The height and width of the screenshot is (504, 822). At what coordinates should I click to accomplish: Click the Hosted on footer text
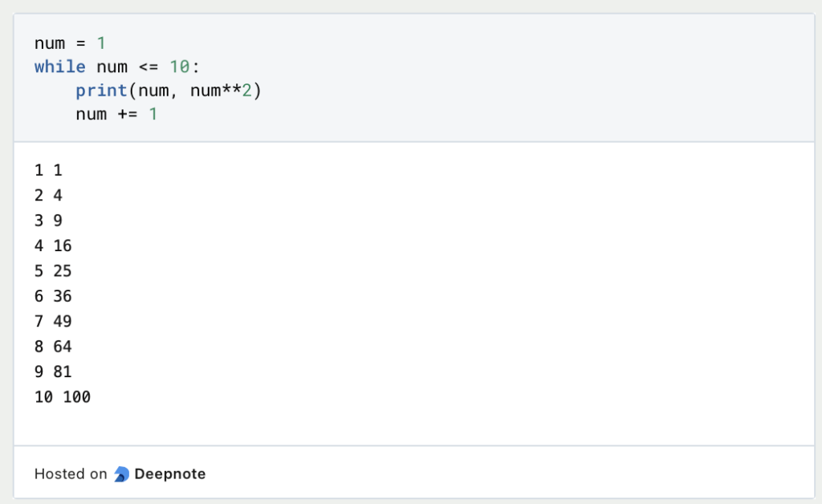pyautogui.click(x=71, y=474)
